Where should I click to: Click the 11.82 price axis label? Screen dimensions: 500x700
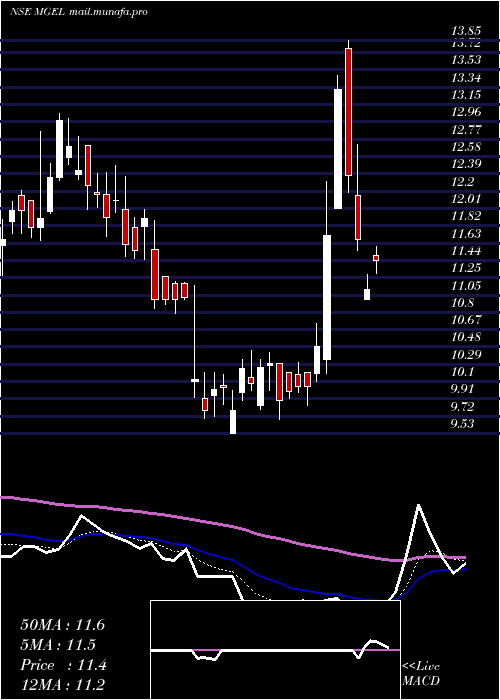click(466, 216)
